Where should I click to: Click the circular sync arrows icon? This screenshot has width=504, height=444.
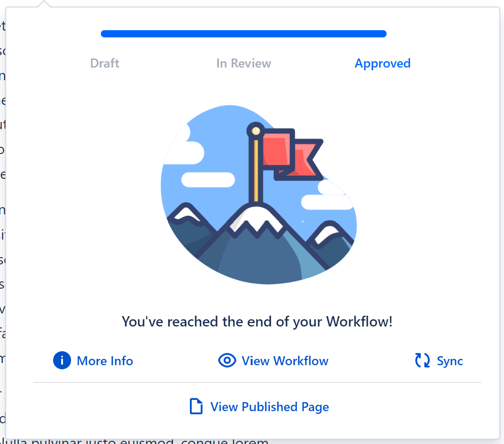(422, 360)
